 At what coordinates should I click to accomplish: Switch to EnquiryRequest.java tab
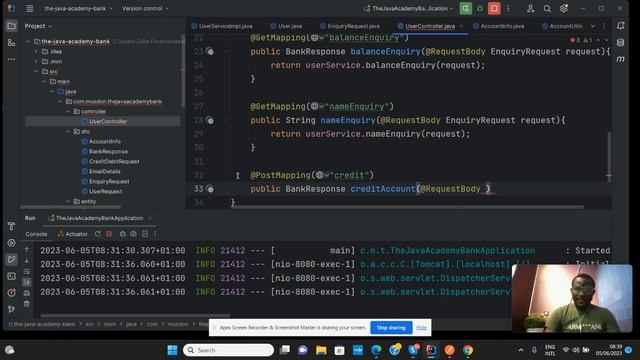[350, 26]
